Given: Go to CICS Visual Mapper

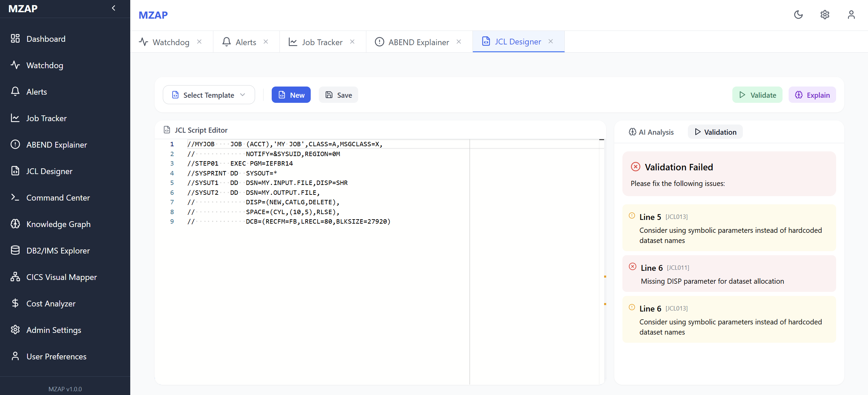Looking at the screenshot, I should (x=61, y=277).
